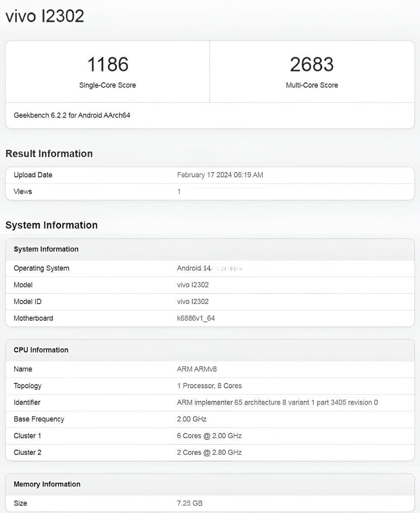Click the 'vivo I2302' page title
Screen dimensions: 420x513
click(x=45, y=16)
